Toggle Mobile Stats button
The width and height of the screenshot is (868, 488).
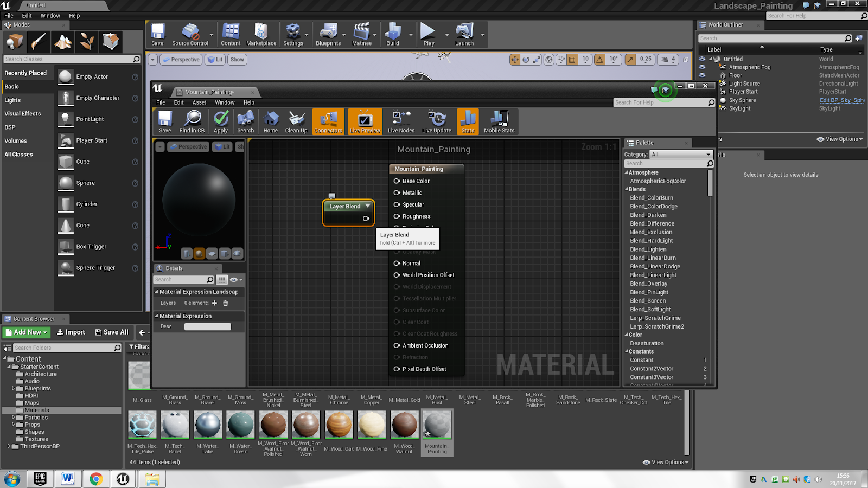499,121
